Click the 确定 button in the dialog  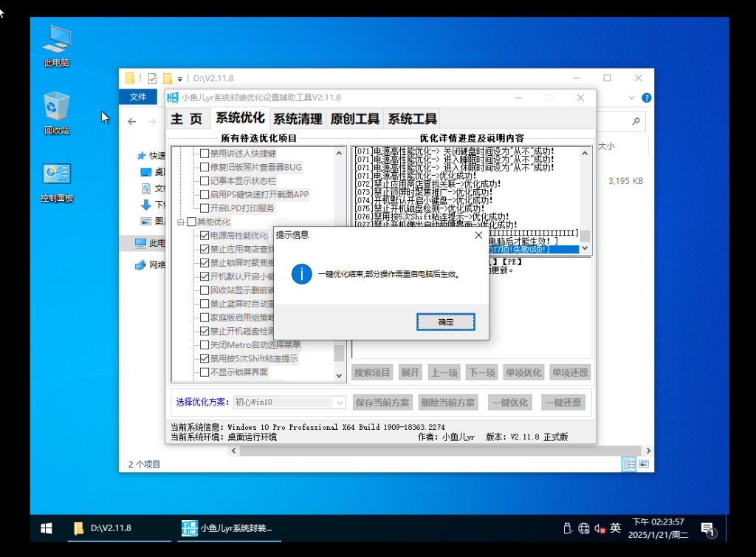point(445,322)
